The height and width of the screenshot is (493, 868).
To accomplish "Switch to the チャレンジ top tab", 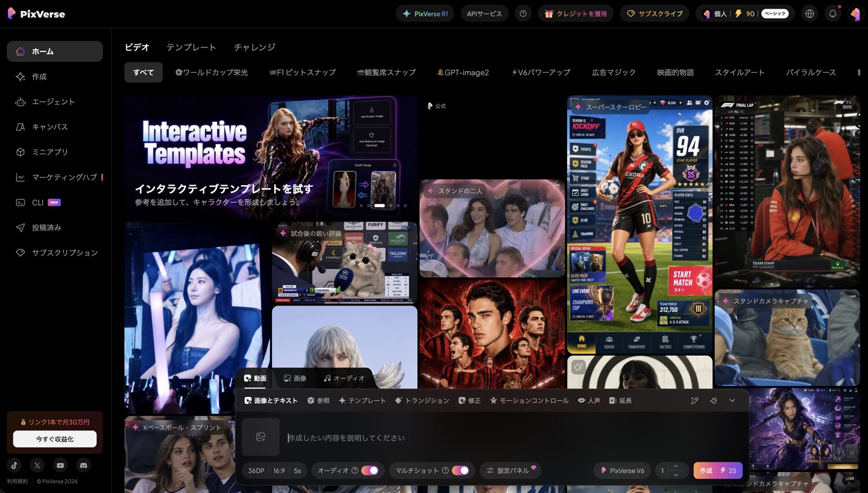I will coord(255,47).
